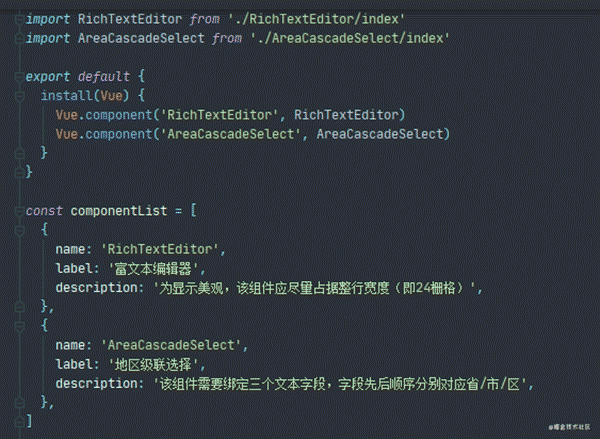The width and height of the screenshot is (600, 439).
Task: Fold the export default block
Action: pyautogui.click(x=19, y=76)
